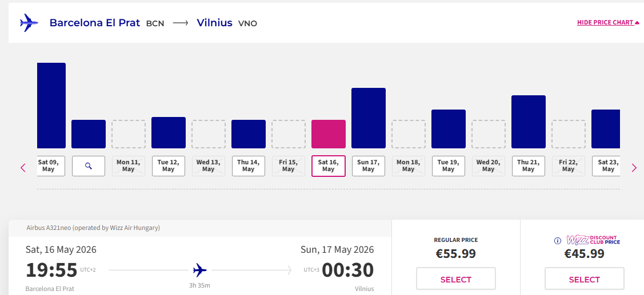Click the tall Sat 09 May price bar
The width and height of the screenshot is (644, 295).
(51, 106)
